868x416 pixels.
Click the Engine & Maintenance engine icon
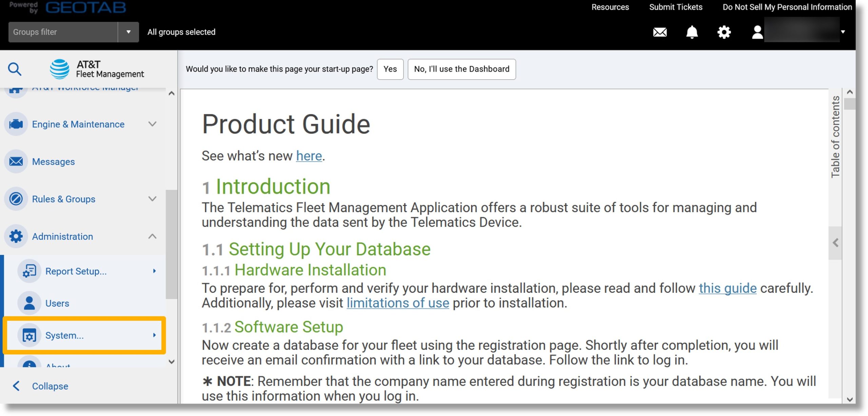tap(16, 124)
